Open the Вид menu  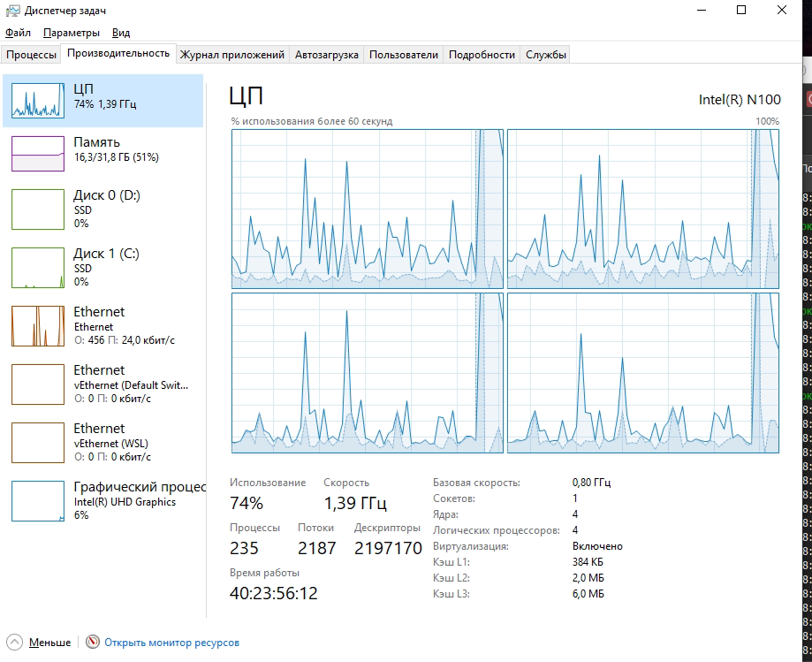pyautogui.click(x=121, y=33)
